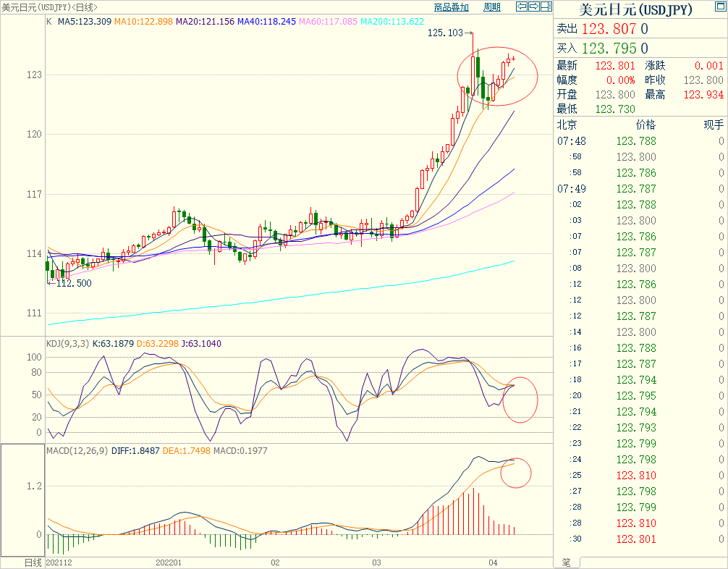728x569 pixels.
Task: Click the 卖出 sell price 123.807
Action: 614,30
